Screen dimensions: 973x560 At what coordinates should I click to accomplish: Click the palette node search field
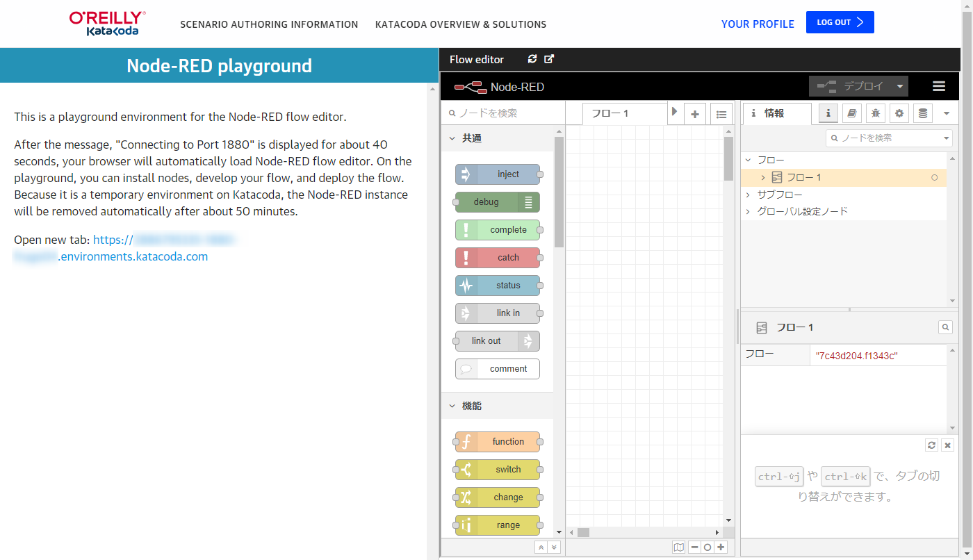click(x=503, y=113)
